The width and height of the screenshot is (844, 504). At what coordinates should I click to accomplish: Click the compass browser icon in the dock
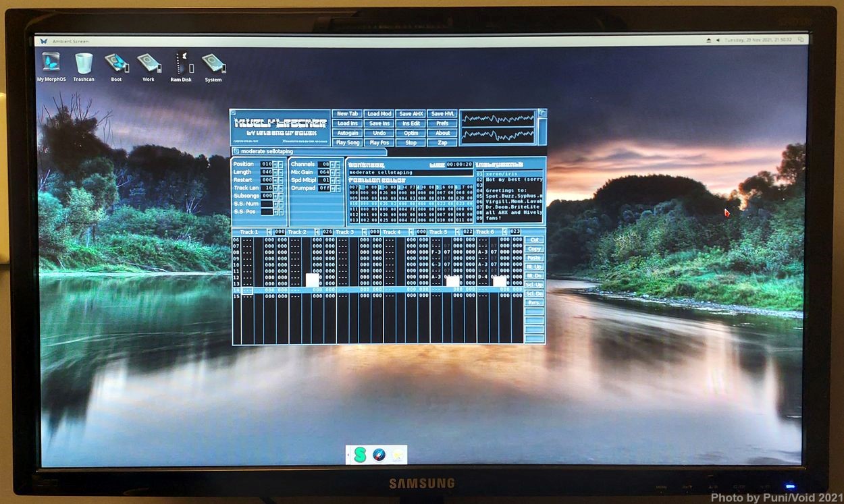379,455
